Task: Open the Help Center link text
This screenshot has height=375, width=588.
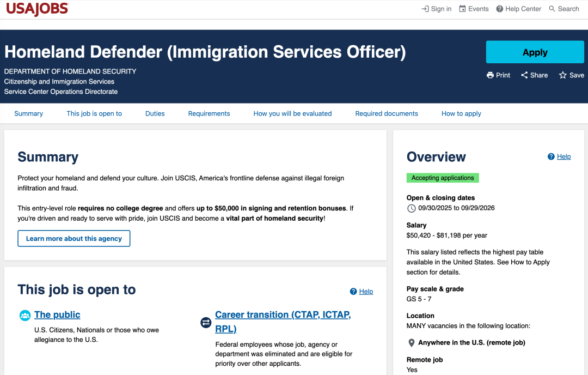Action: click(523, 9)
